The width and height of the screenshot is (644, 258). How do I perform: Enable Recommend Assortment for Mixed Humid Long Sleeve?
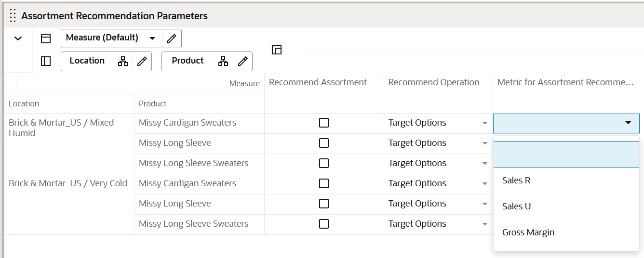point(324,143)
